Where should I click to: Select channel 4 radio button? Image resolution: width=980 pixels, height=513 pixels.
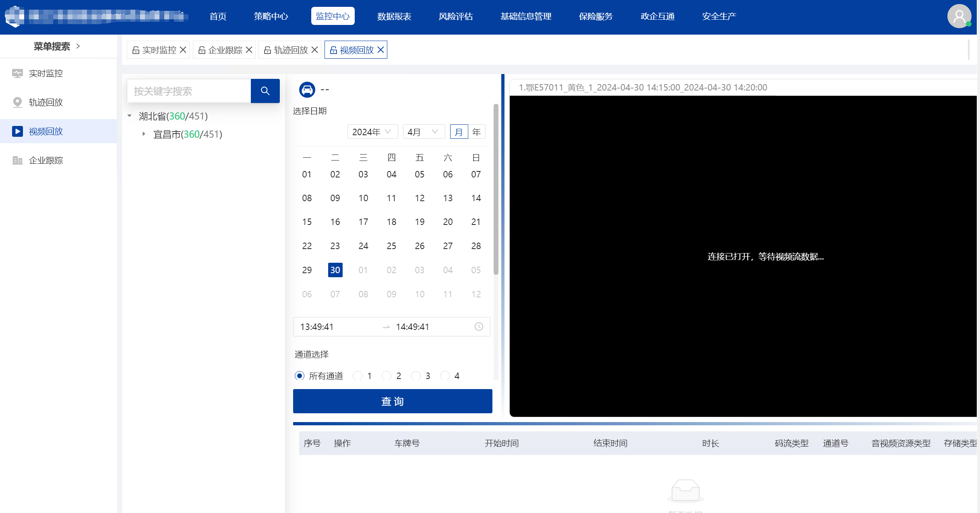click(445, 376)
